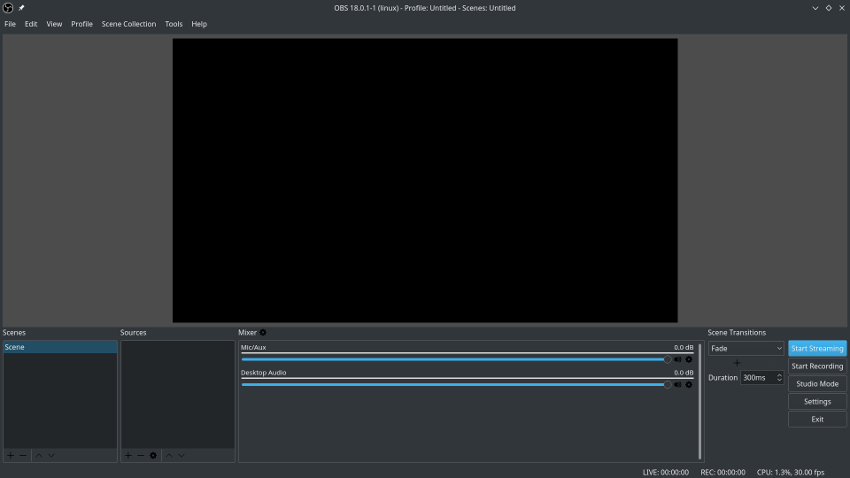Select the Scene item in Scenes list

click(x=59, y=347)
